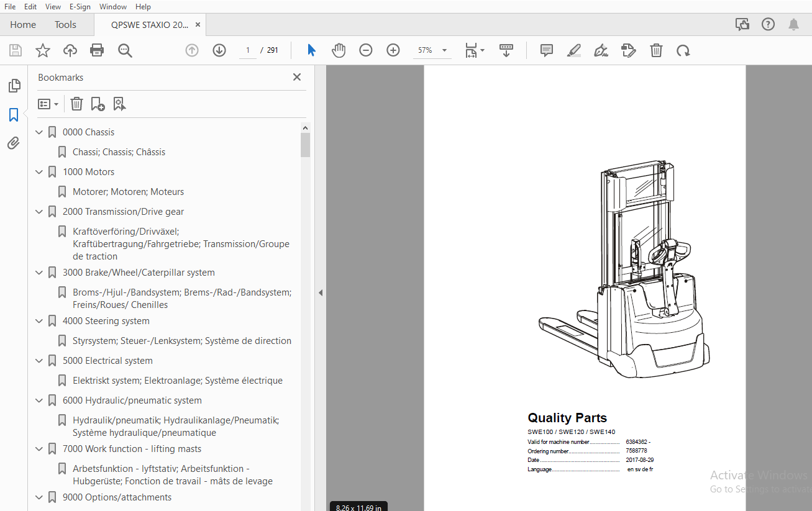The width and height of the screenshot is (812, 511).
Task: Zoom out with the minus button
Action: [x=366, y=50]
